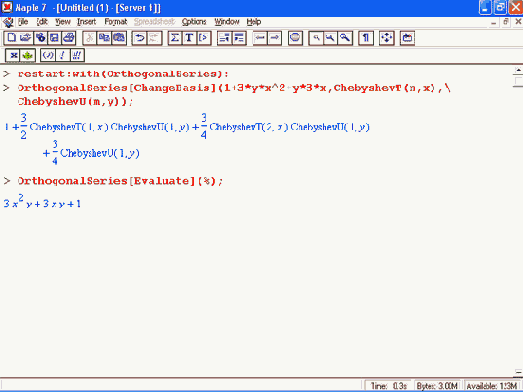Paste clipboard contents with the Paste icon
The width and height of the screenshot is (523, 392).
pyautogui.click(x=119, y=38)
